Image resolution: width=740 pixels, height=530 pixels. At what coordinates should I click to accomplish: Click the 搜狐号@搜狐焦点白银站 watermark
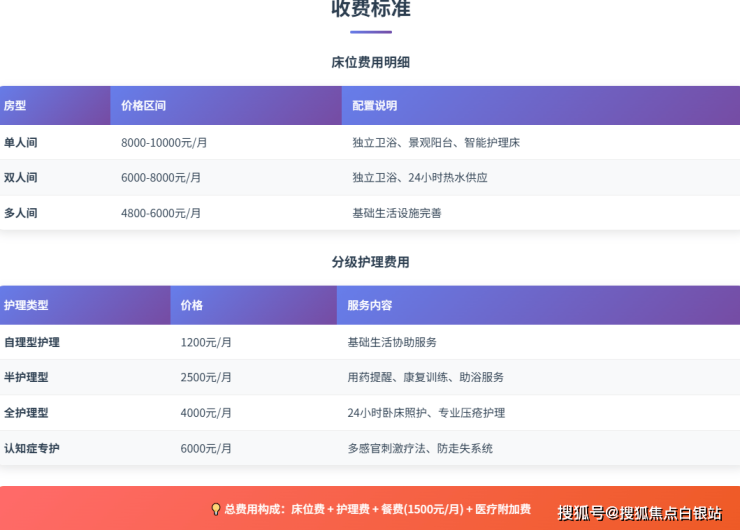(640, 513)
